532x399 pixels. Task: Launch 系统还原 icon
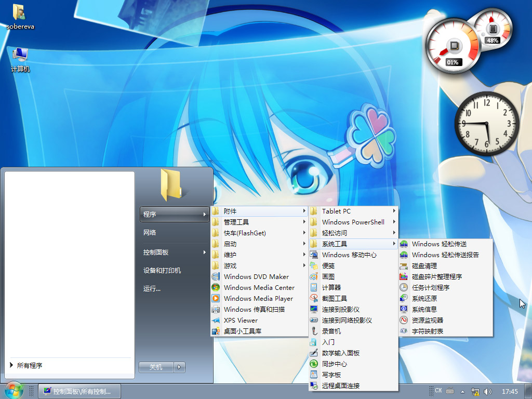[x=404, y=298]
